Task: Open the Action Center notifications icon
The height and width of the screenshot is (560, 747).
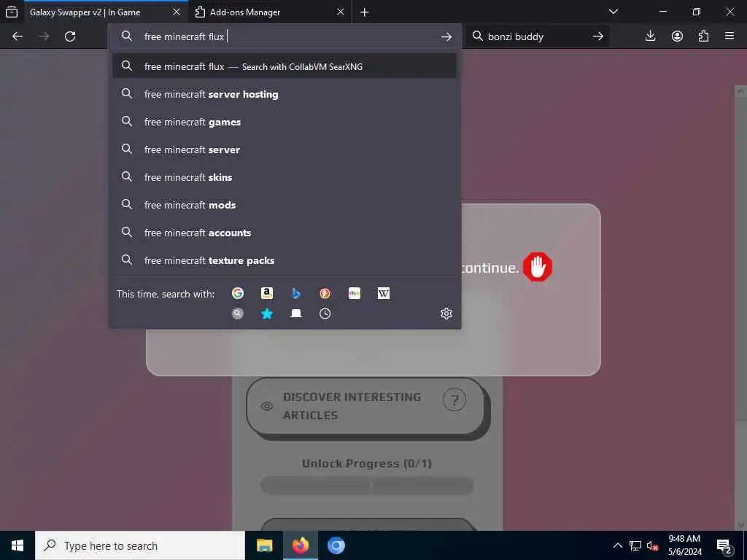Action: 724,545
